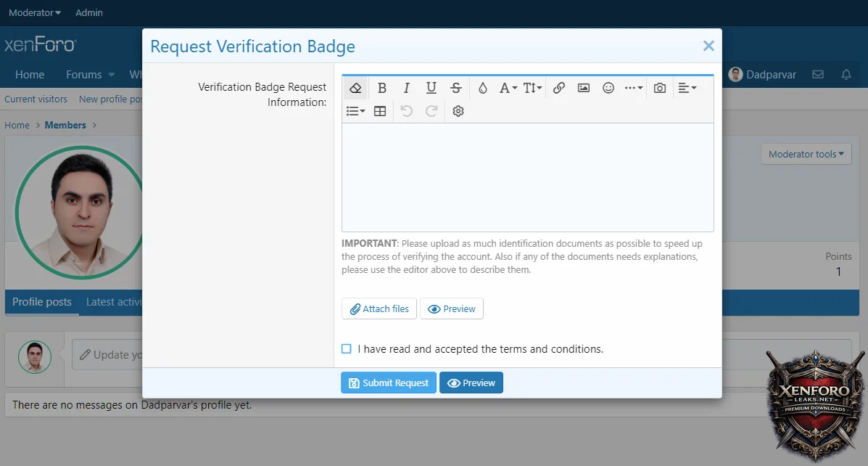Open the smilies emoji picker
868x466 pixels.
click(x=608, y=88)
